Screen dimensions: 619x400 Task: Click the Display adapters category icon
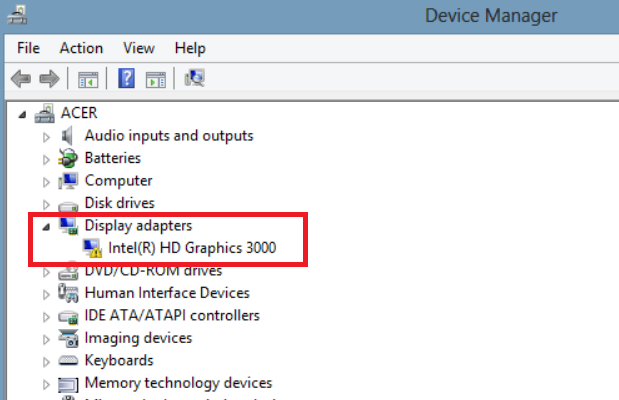(x=68, y=226)
